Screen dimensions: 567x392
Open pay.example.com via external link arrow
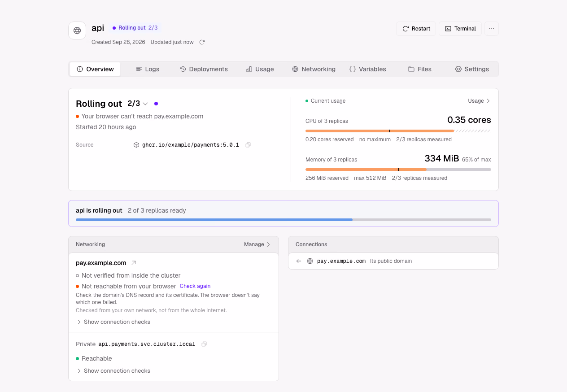tap(133, 263)
